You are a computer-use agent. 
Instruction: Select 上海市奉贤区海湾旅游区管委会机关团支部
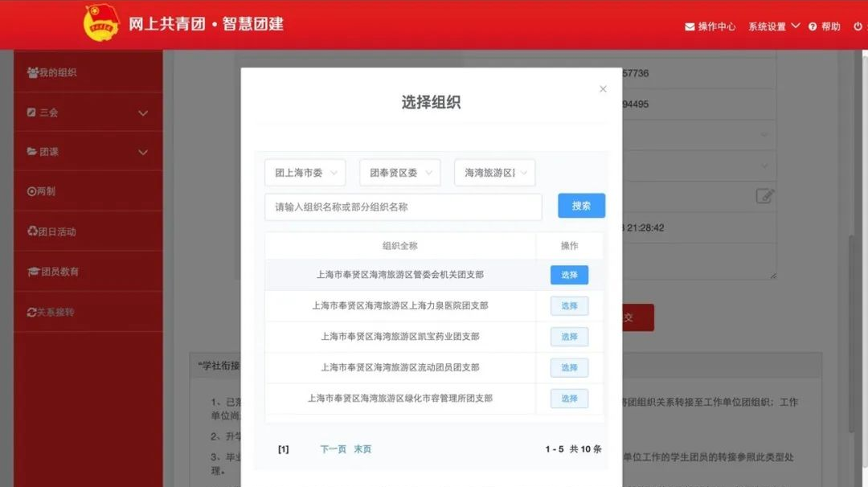click(x=568, y=275)
